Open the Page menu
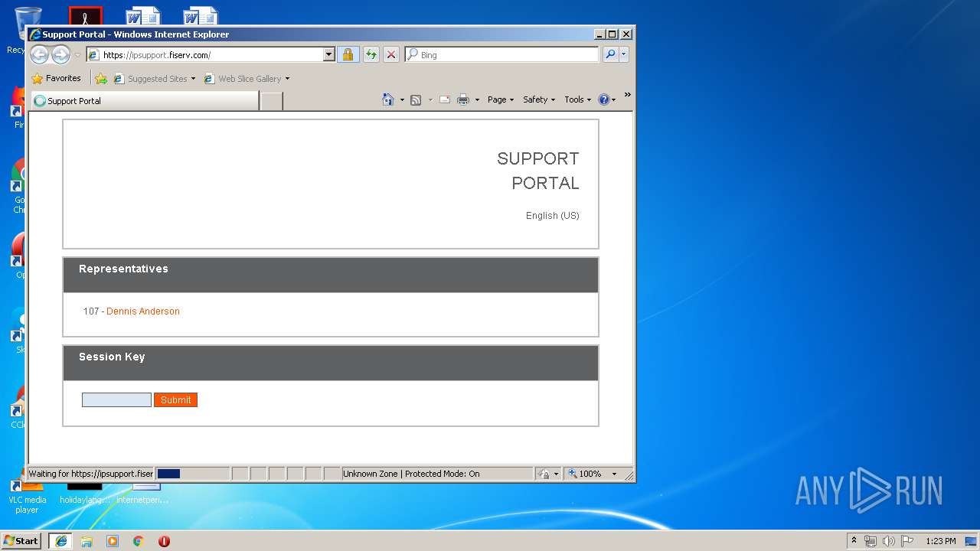This screenshot has height=551, width=980. click(x=501, y=99)
